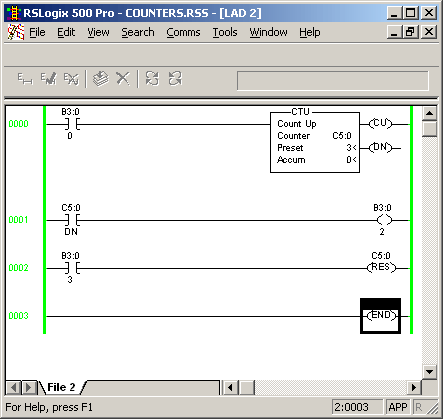Click the horizontal scrollbar thumb
Image resolution: width=443 pixels, height=419 pixels.
pyautogui.click(x=248, y=387)
